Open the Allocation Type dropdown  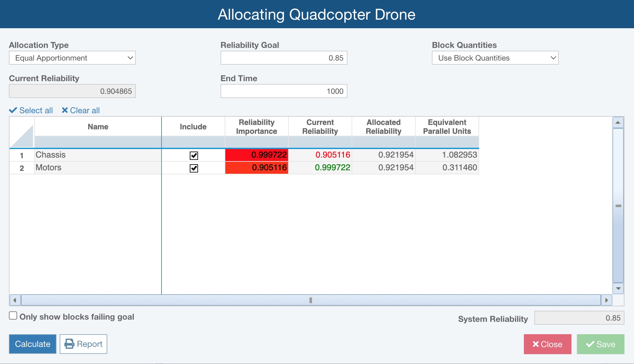click(x=72, y=58)
